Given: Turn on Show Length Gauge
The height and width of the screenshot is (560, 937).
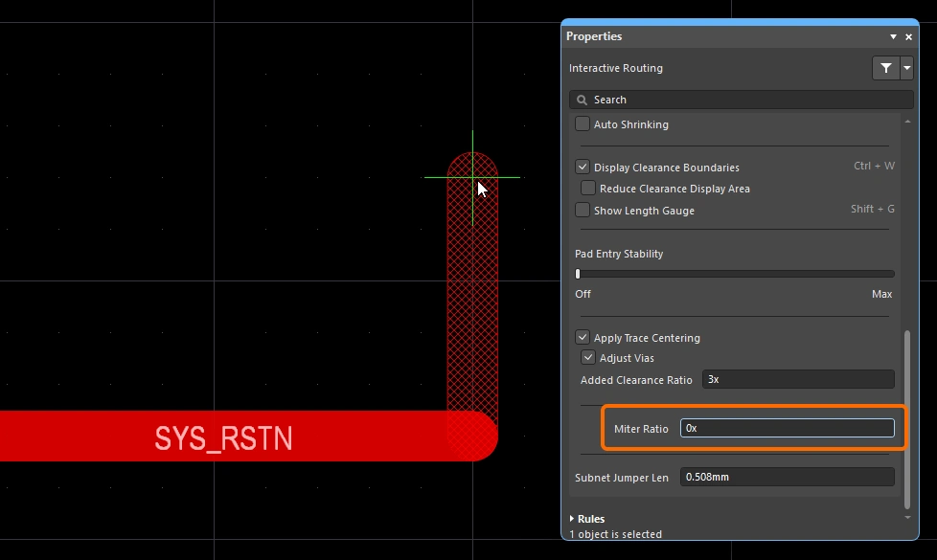Looking at the screenshot, I should tap(583, 211).
